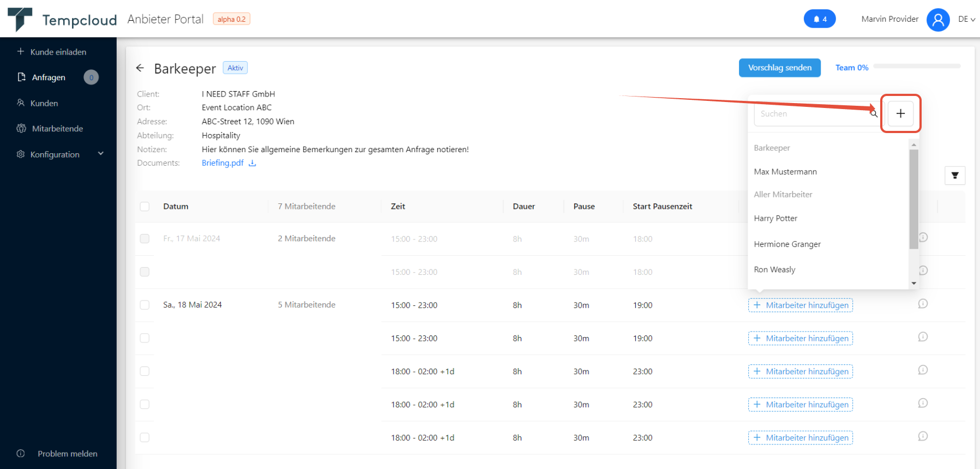
Task: Click the Kunden people icon in sidebar
Action: 21,103
